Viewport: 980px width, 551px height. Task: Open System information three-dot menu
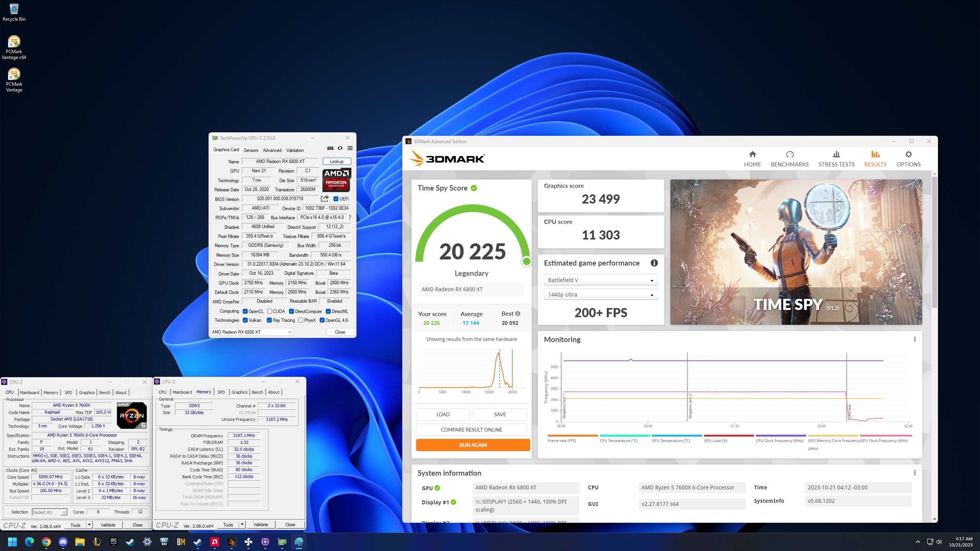click(x=915, y=473)
